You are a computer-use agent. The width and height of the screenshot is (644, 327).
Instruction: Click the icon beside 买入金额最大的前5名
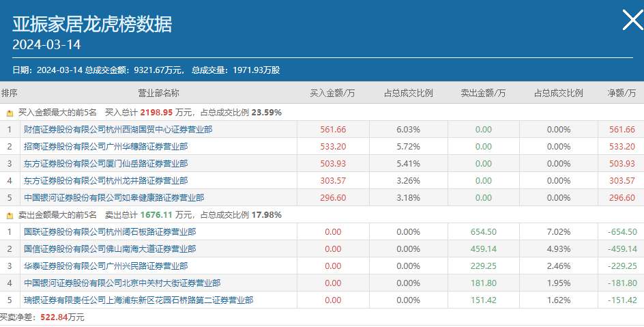[x=10, y=113]
